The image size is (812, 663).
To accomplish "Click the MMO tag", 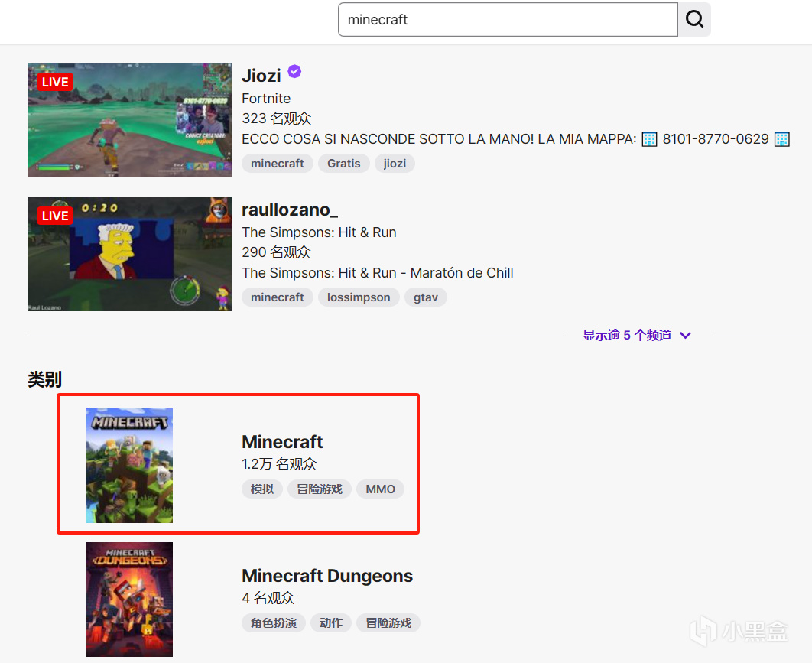I will click(381, 489).
